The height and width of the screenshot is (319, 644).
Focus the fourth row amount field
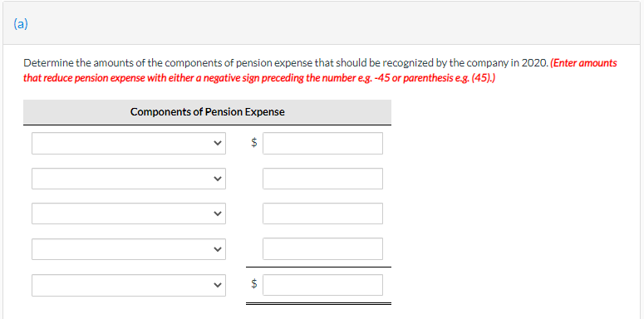pyautogui.click(x=322, y=248)
